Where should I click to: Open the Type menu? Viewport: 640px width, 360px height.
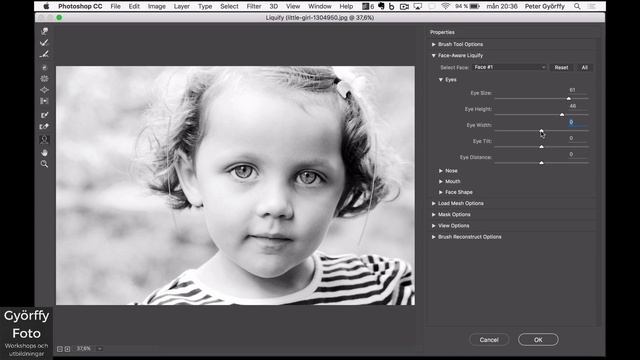(x=205, y=6)
